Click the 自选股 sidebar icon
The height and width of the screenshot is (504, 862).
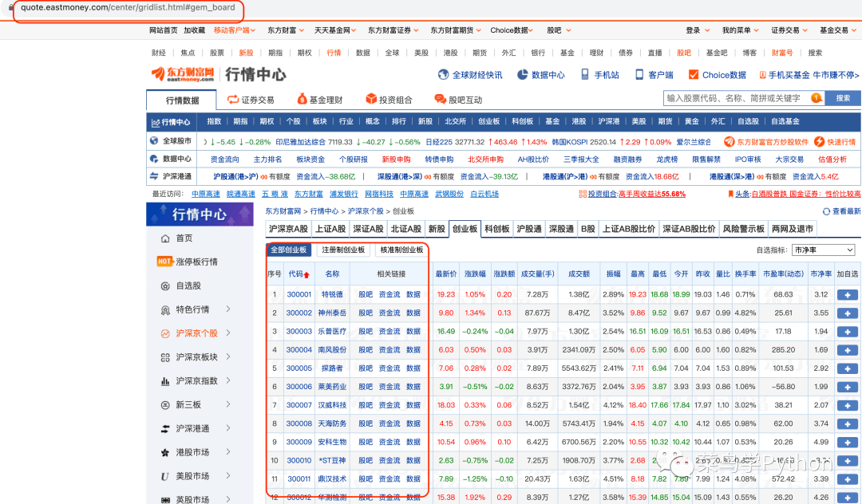pos(165,285)
